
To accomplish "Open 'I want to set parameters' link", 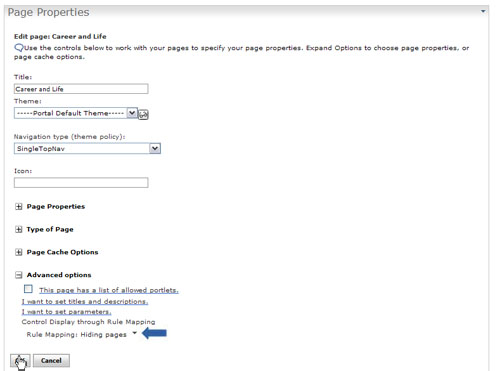I will (66, 312).
